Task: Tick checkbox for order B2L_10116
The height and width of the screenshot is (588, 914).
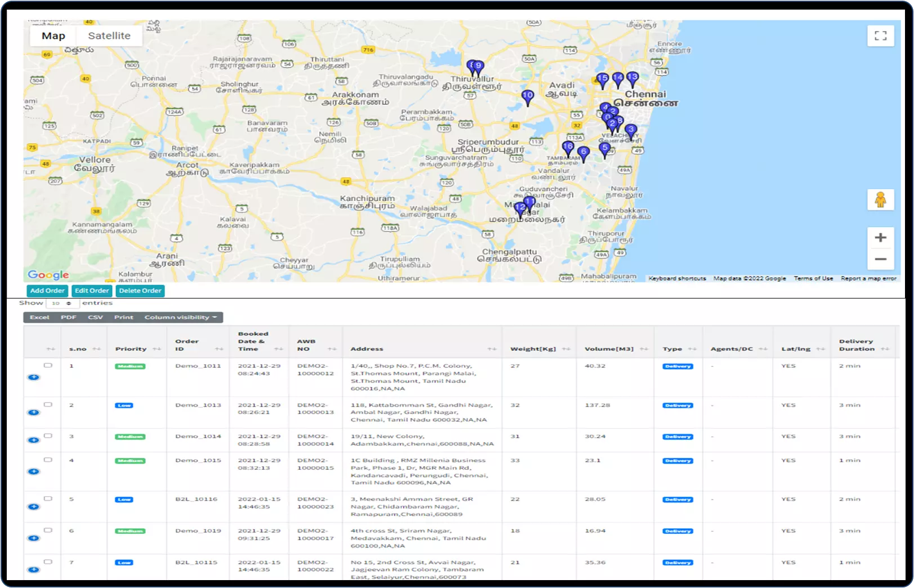Action: click(48, 498)
